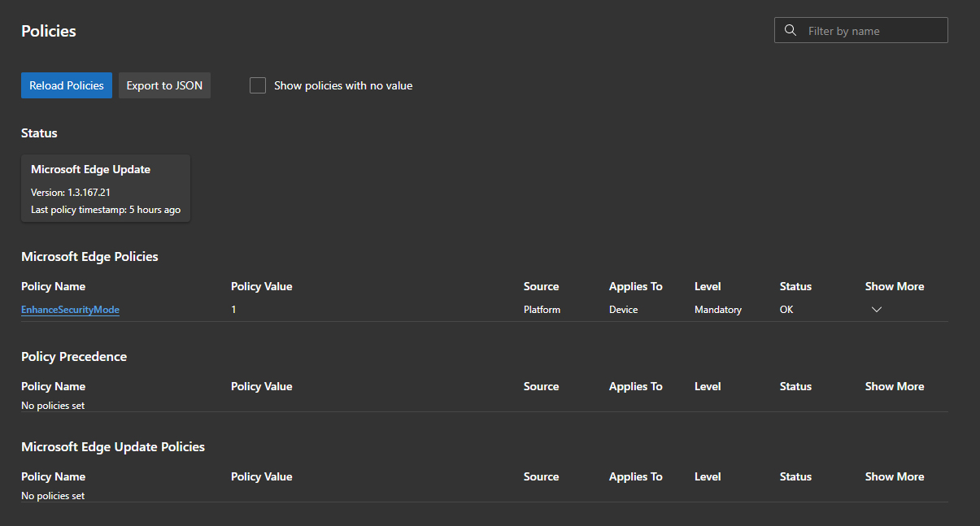Enable Show policies with no value checkbox

pyautogui.click(x=258, y=85)
